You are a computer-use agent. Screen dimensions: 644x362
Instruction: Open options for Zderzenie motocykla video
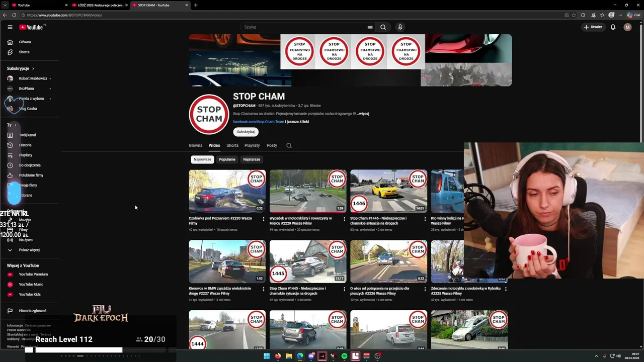coord(506,289)
